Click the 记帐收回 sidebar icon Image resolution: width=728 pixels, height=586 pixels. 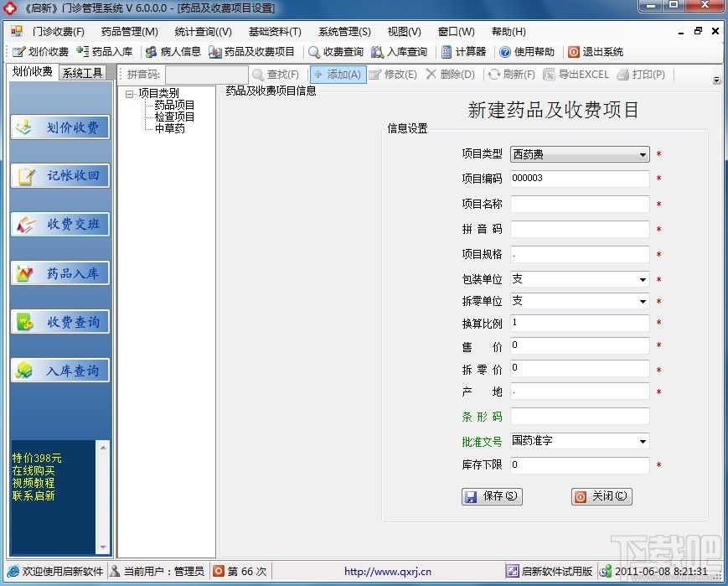pos(59,174)
